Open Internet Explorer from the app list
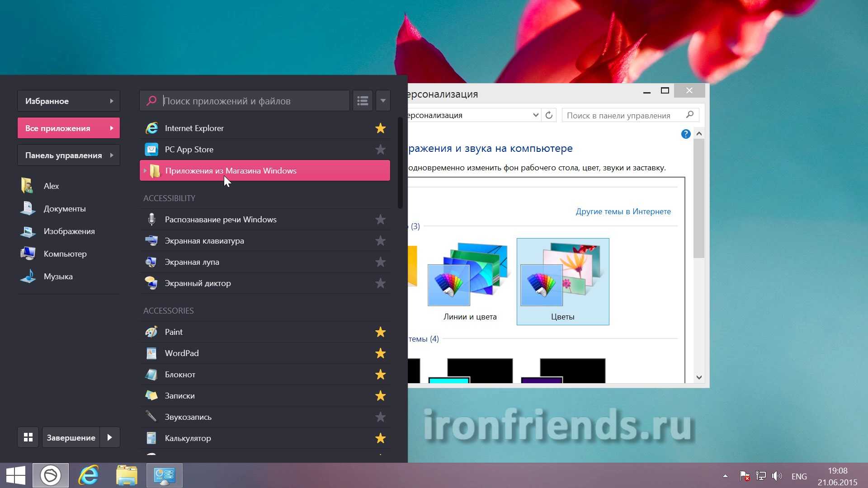 [x=264, y=128]
